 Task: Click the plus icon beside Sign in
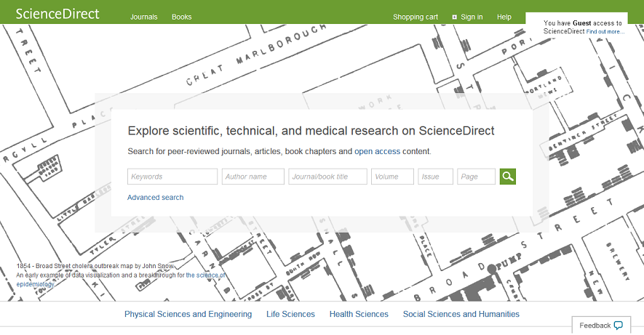click(454, 17)
